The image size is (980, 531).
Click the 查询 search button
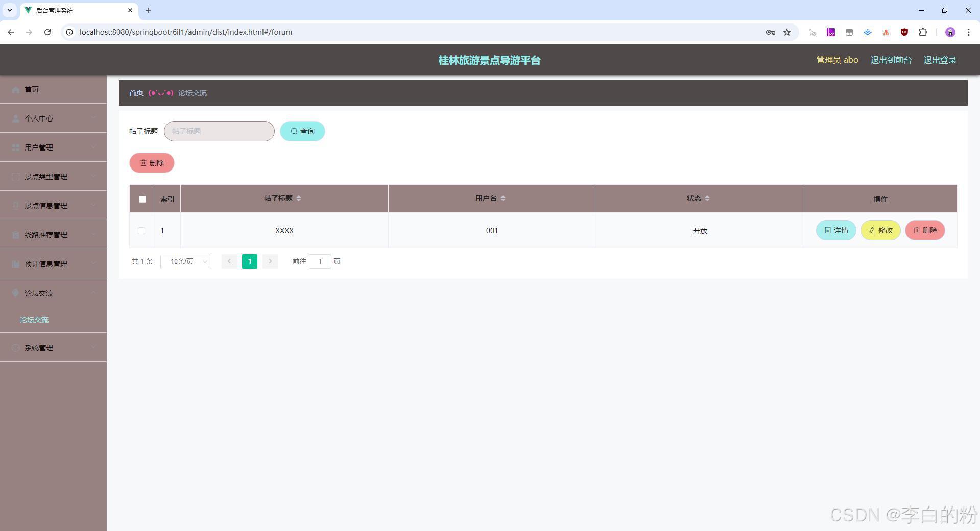pyautogui.click(x=302, y=131)
